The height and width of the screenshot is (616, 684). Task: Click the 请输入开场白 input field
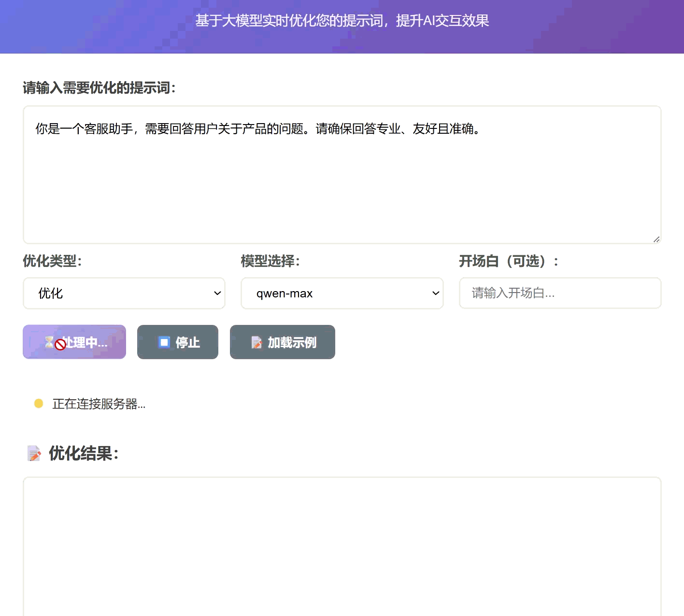click(560, 293)
